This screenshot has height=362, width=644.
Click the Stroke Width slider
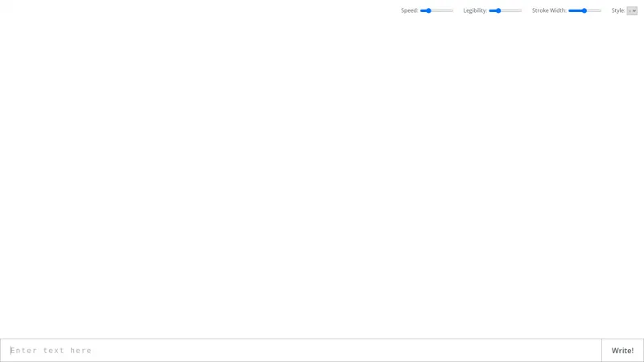click(585, 10)
